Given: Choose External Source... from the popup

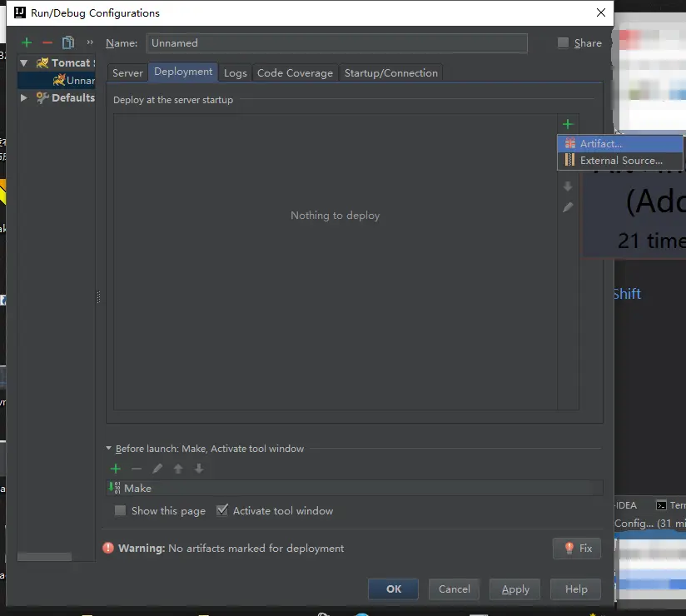Looking at the screenshot, I should (x=620, y=160).
